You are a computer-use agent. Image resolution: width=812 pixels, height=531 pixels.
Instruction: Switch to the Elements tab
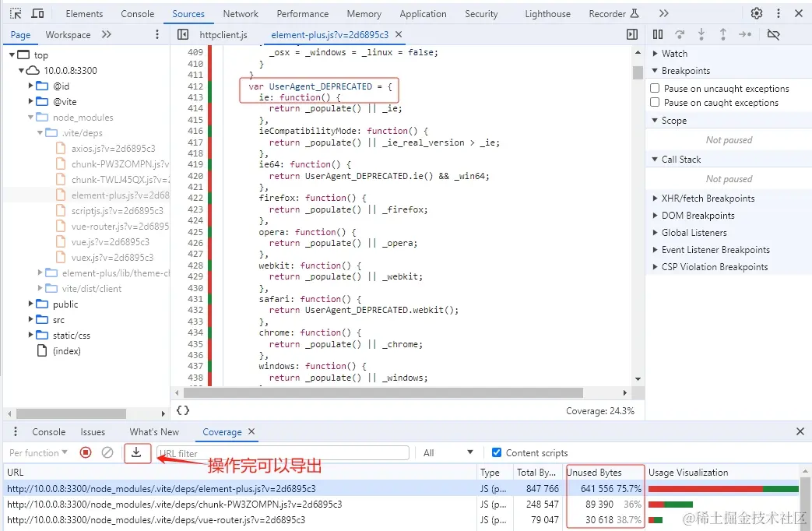84,14
